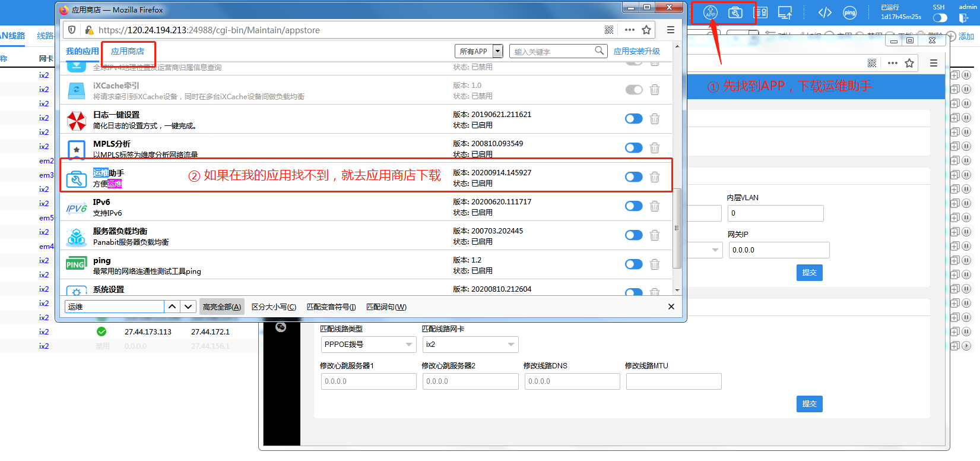980x461 pixels.
Task: Switch to 应用商店 tab
Action: 128,52
